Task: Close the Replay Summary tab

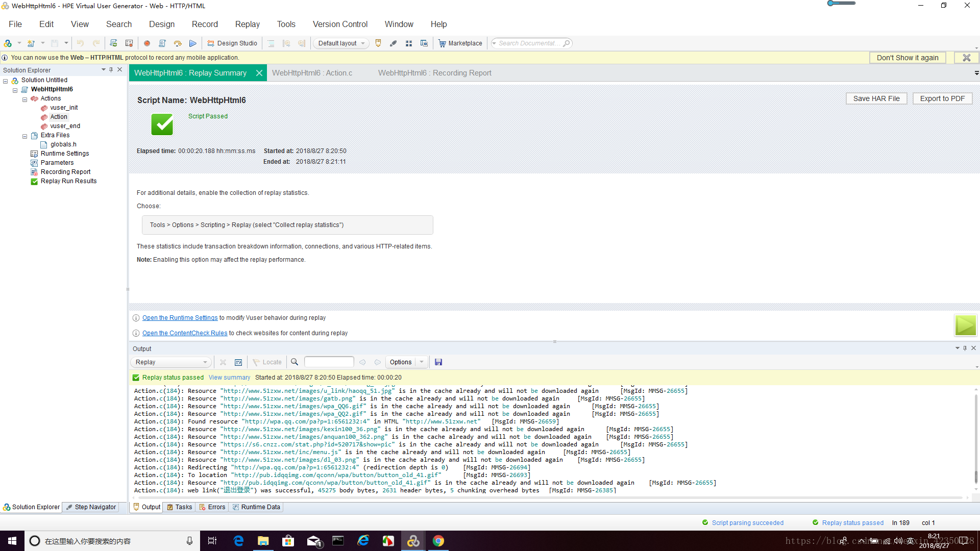Action: tap(259, 73)
